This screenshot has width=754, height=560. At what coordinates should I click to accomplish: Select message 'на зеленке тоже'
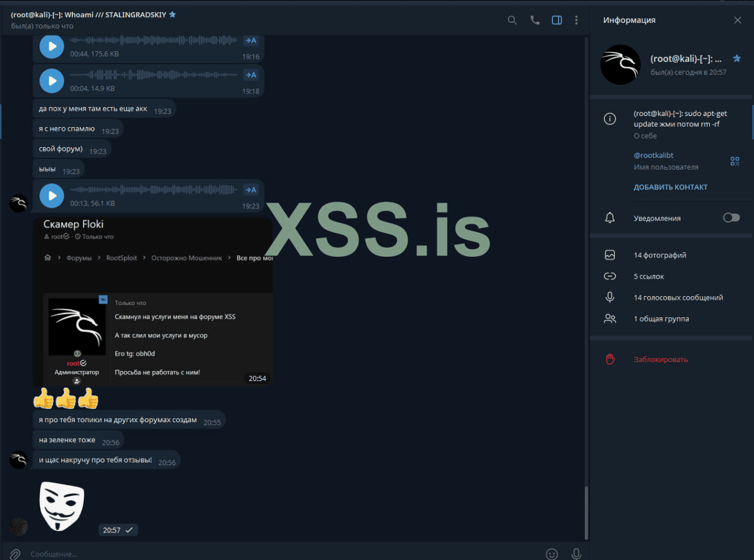pyautogui.click(x=78, y=440)
